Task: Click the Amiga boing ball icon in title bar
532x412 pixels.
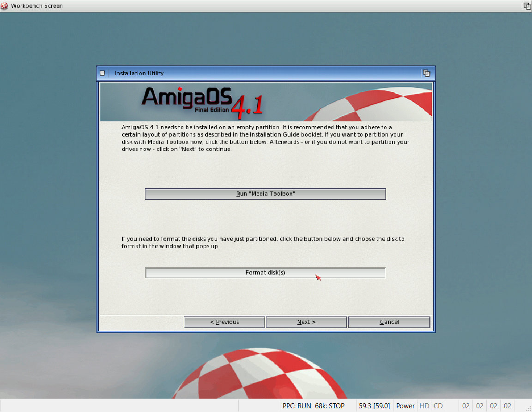Action: coord(4,6)
